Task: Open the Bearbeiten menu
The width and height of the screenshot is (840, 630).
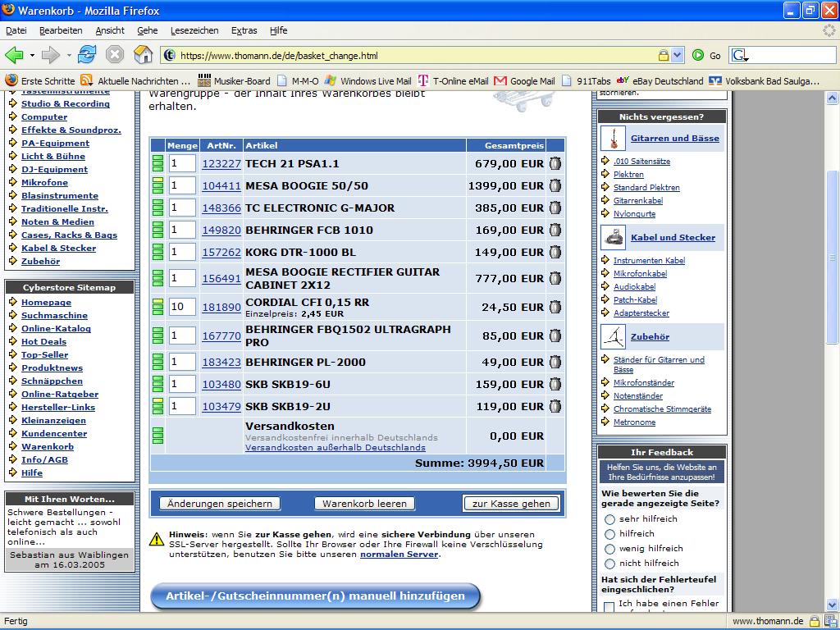Action: pos(61,30)
